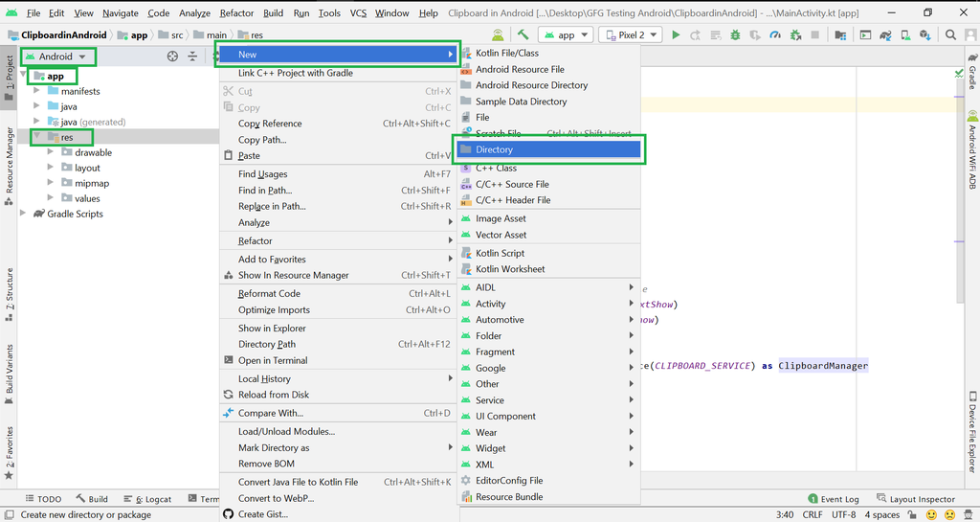Click the green Run app button
The height and width of the screenshot is (522, 980).
coord(676,34)
